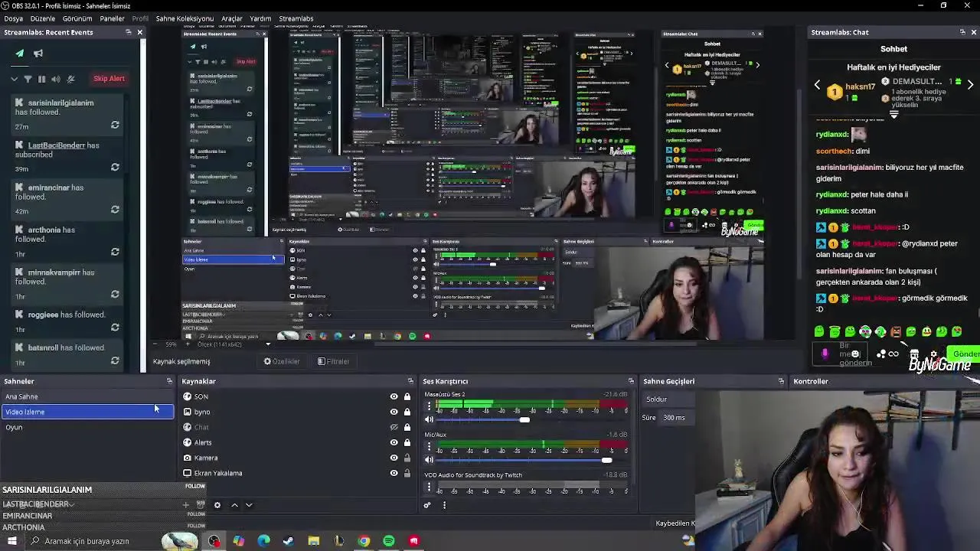
Task: Open Özellikler for the selected source
Action: tap(282, 361)
